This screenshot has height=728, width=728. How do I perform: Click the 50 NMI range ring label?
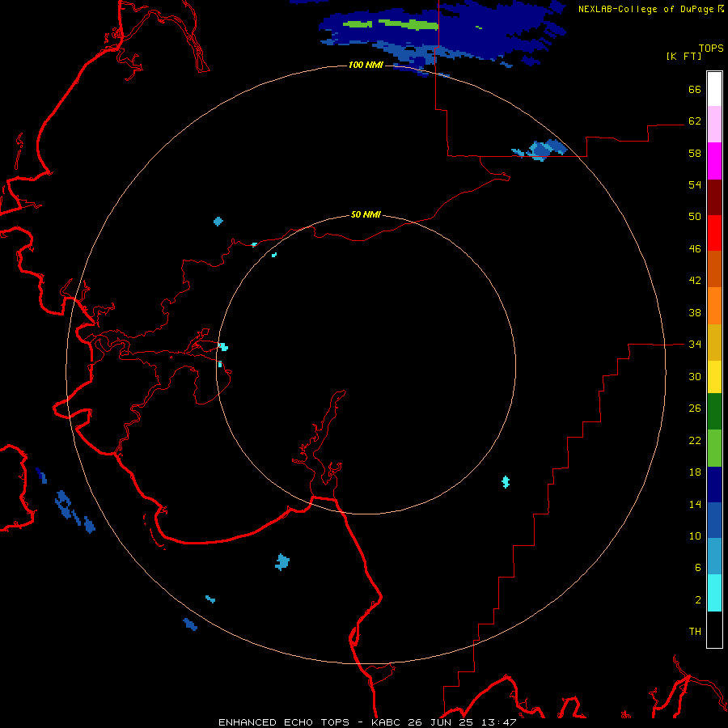tap(366, 214)
